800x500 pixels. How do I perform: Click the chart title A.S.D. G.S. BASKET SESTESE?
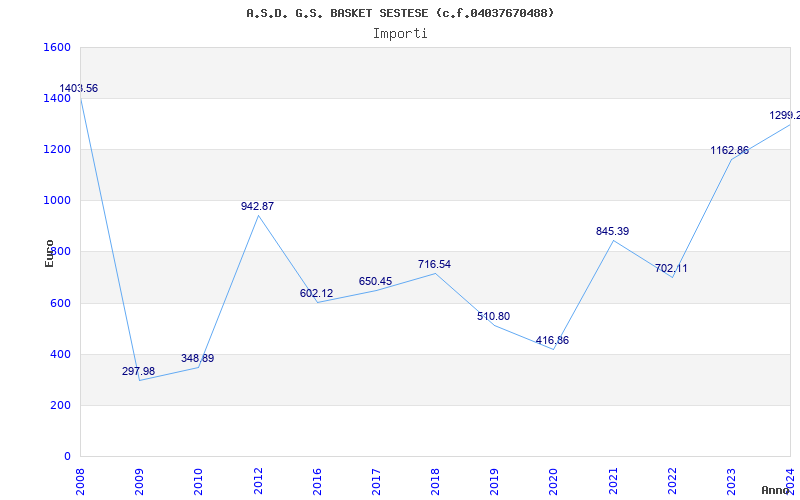[x=399, y=13]
